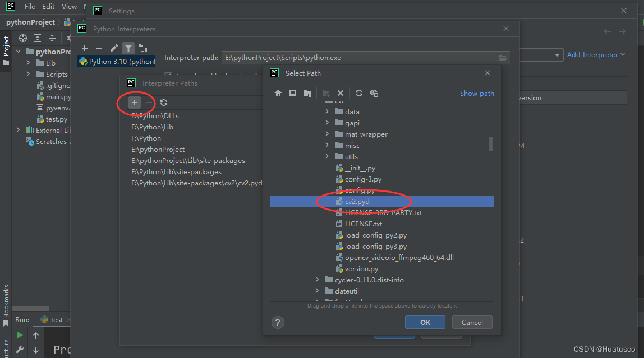Click the Show path link
This screenshot has width=644, height=358.
point(476,93)
